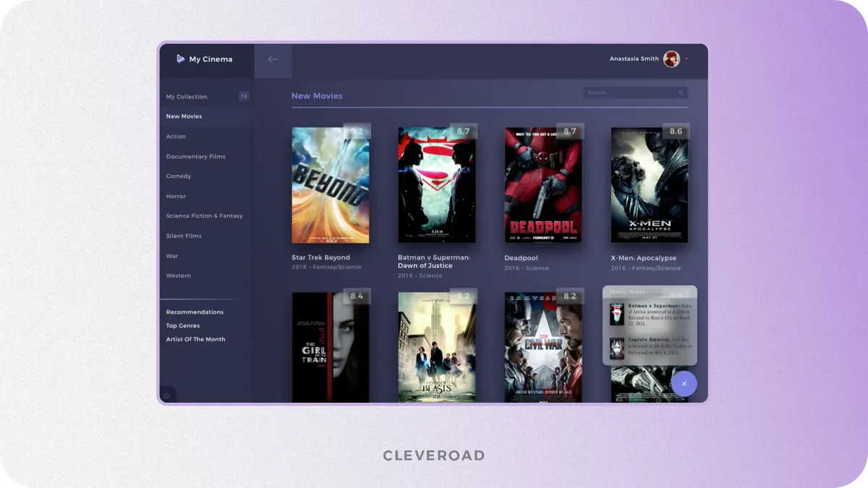Open the Fantastic Beasts poster
Viewport: 868px width, 488px height.
[437, 347]
